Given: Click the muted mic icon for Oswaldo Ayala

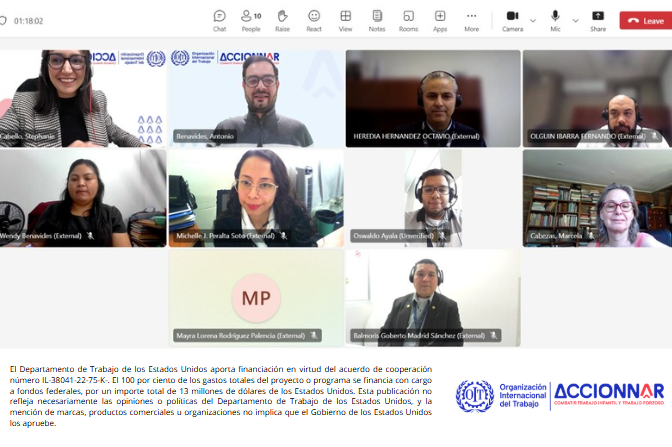Looking at the screenshot, I should point(442,235).
